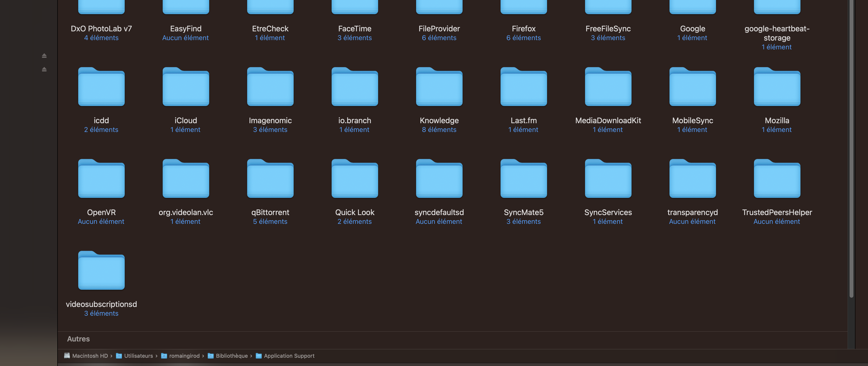This screenshot has width=868, height=366.
Task: Click Application Support in path bar
Action: tap(289, 356)
